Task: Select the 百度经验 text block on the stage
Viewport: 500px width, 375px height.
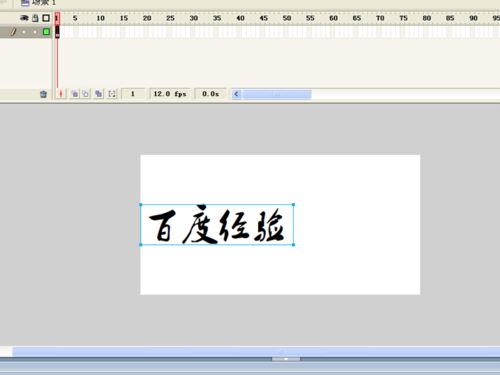Action: point(217,225)
